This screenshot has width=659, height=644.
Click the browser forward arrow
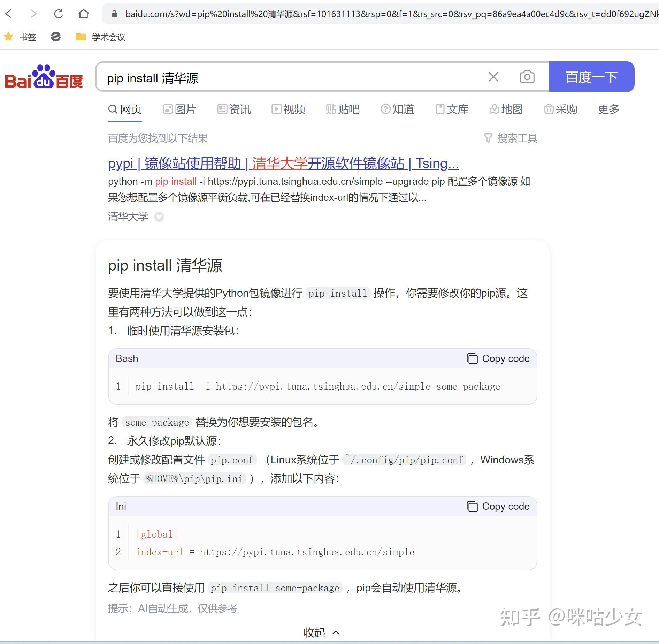click(x=33, y=14)
